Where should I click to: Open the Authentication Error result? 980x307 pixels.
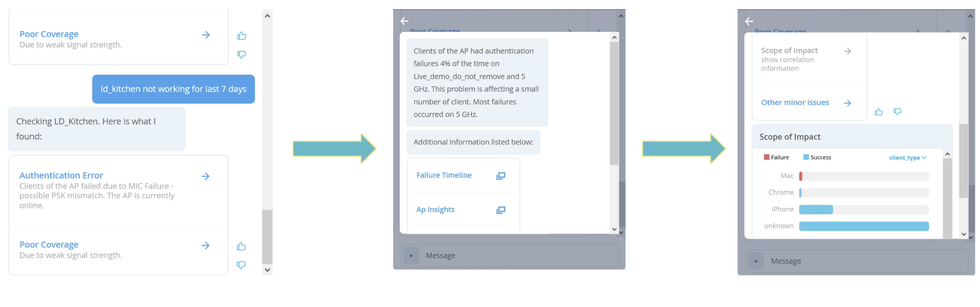pos(61,176)
